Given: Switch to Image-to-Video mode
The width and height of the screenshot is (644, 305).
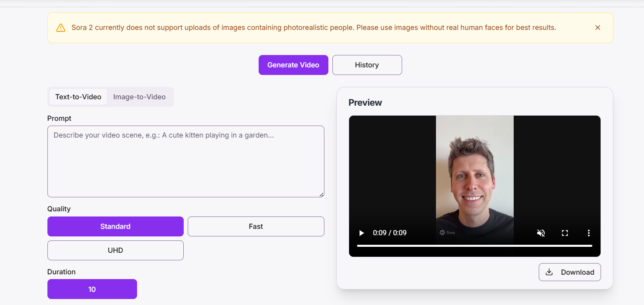Looking at the screenshot, I should coord(139,97).
